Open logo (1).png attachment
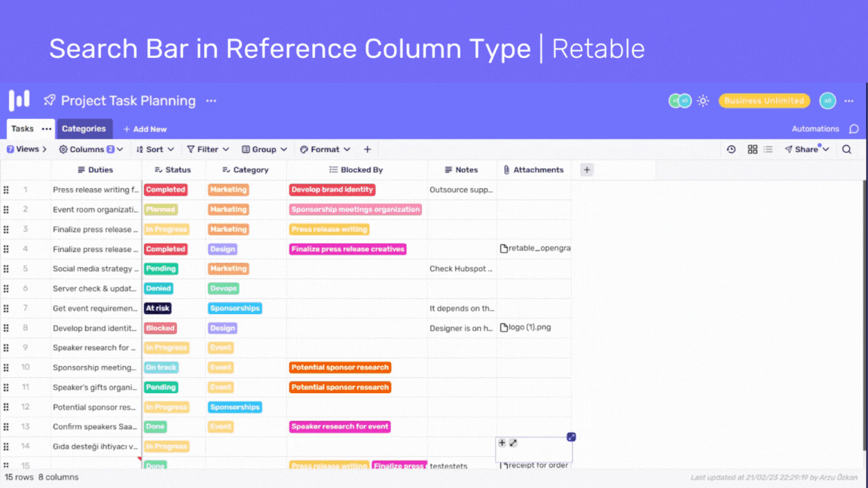 pos(525,328)
